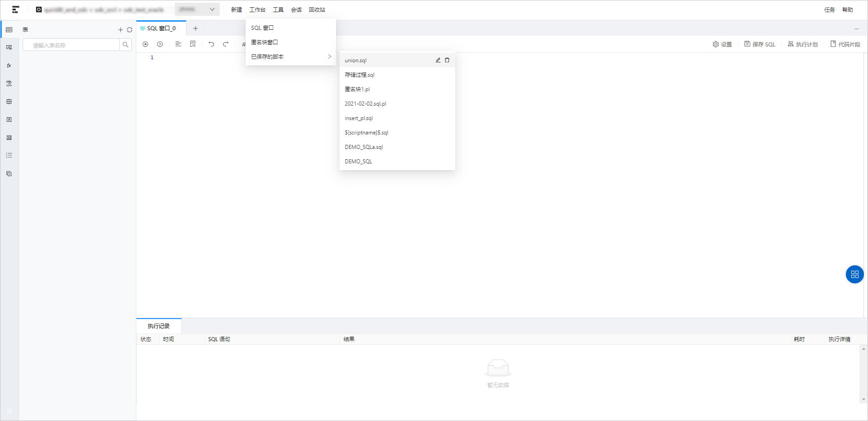Click the 保存 SQL button

760,44
